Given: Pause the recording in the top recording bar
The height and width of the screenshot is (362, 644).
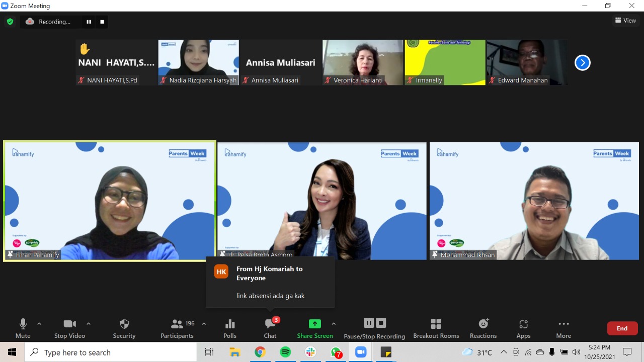Looking at the screenshot, I should 89,22.
